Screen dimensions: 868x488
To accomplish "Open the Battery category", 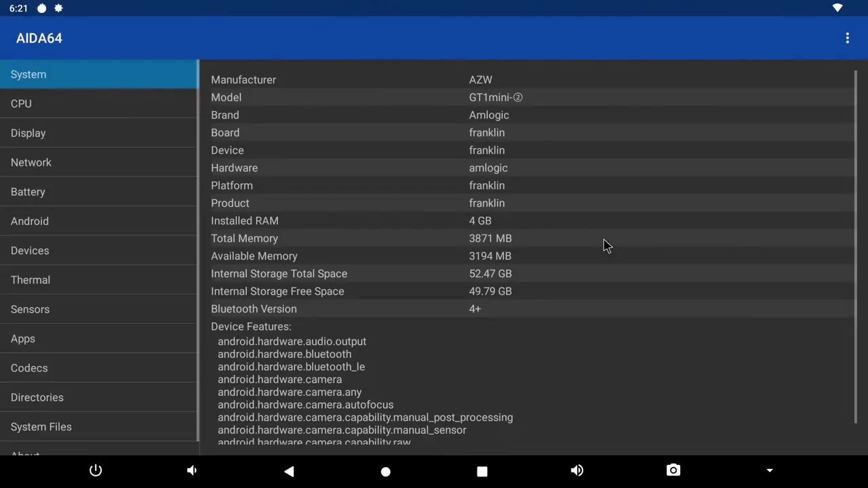I will pos(98,192).
